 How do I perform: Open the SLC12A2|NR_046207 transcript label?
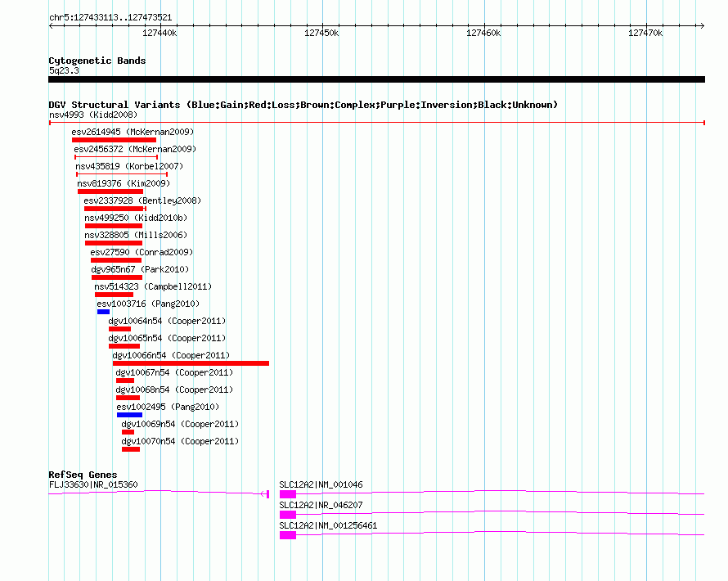click(x=321, y=505)
